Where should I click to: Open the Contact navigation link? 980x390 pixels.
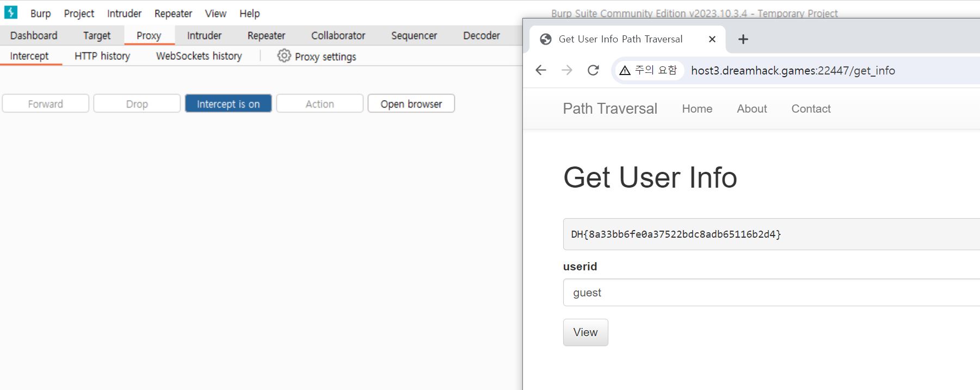pyautogui.click(x=811, y=109)
